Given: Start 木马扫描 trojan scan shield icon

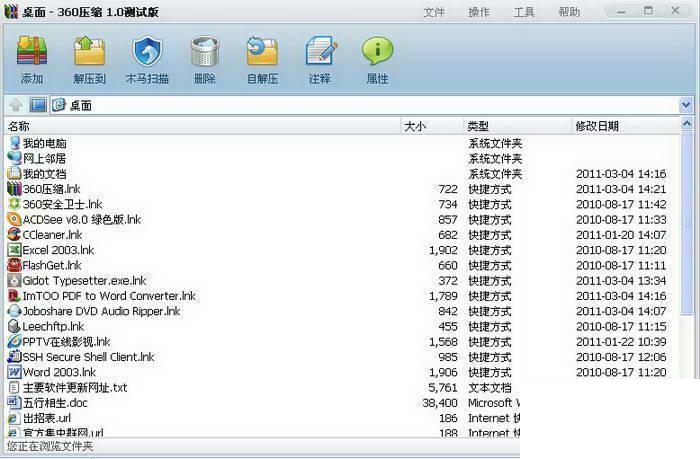Looking at the screenshot, I should pos(147,51).
